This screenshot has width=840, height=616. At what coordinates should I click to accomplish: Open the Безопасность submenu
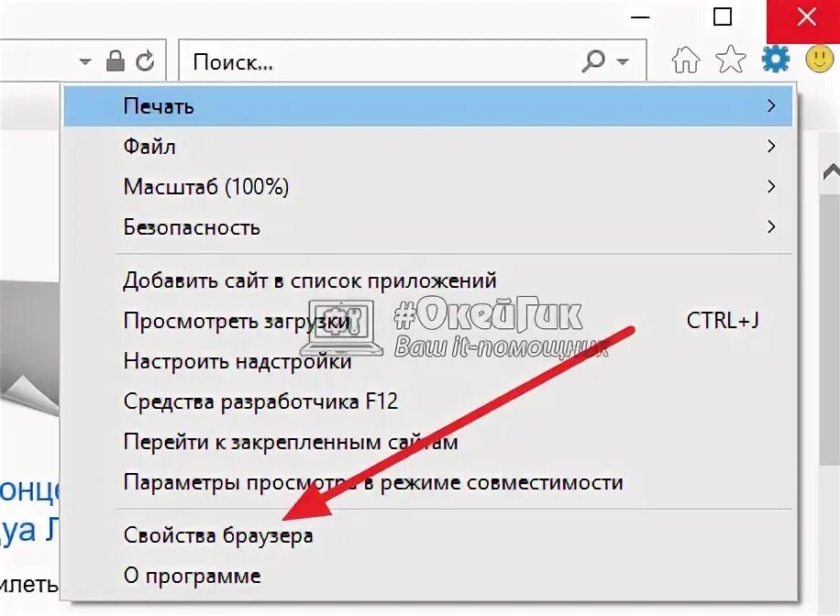pos(428,227)
